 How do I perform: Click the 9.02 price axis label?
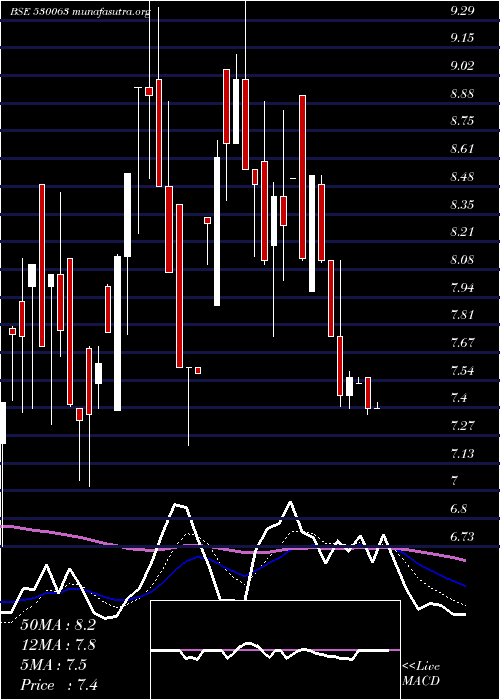[462, 66]
